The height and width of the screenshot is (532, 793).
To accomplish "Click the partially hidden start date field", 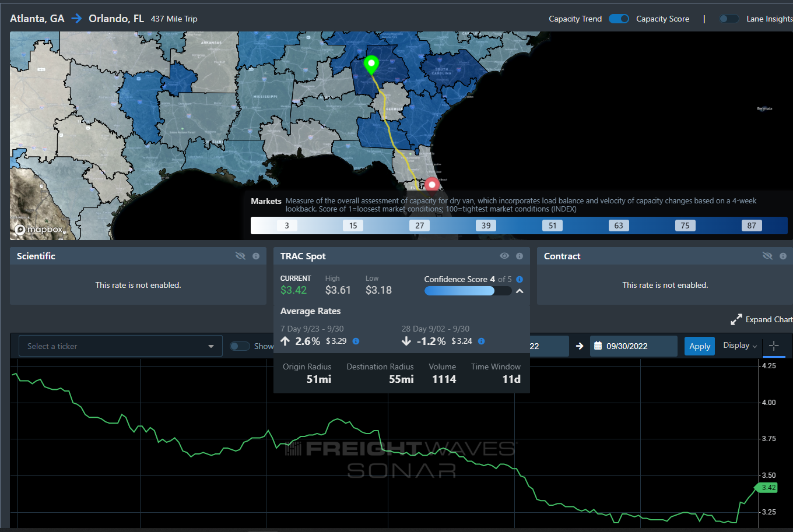I will (x=549, y=346).
